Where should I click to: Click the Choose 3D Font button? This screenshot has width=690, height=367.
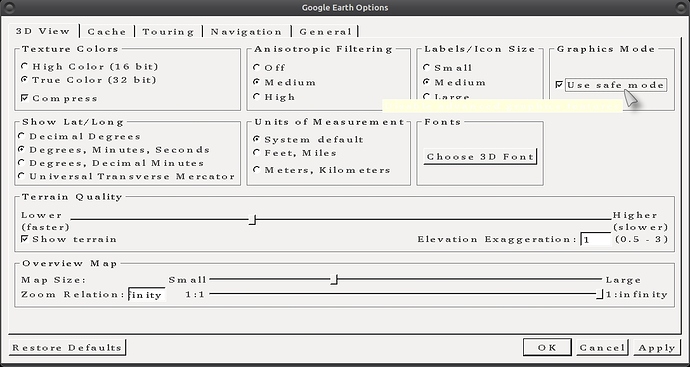click(x=481, y=157)
